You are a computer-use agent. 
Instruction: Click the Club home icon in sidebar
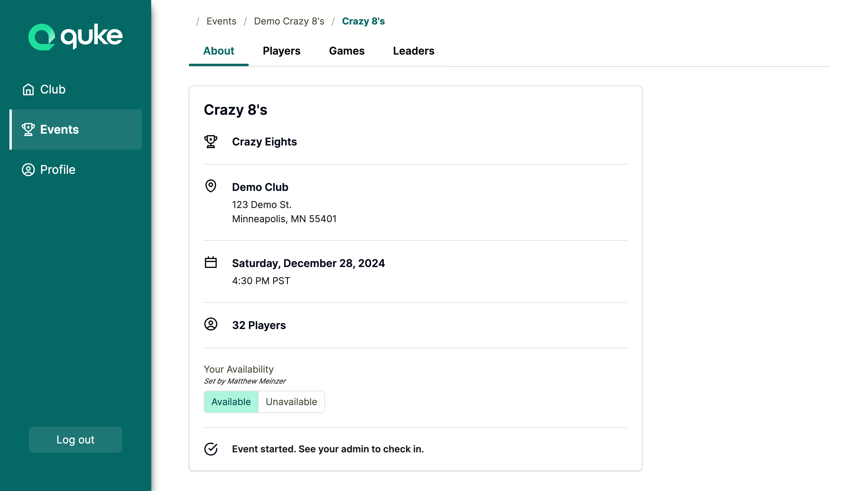coord(28,89)
